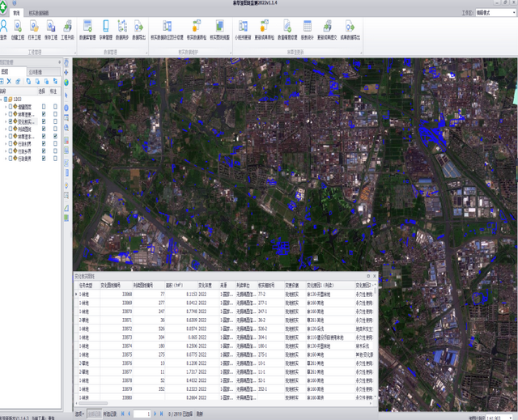Click the 报表统计 report statistics icon
The width and height of the screenshot is (518, 420).
308,26
